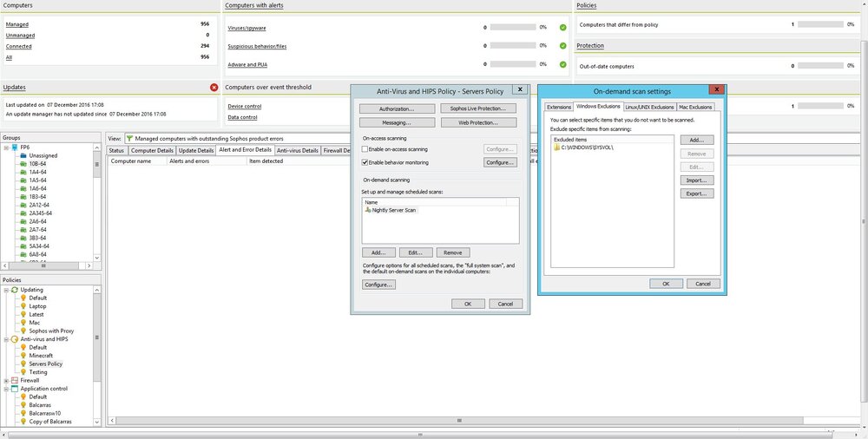Click the Minecraft policy lightbulb icon
The width and height of the screenshot is (868, 439).
pos(23,356)
